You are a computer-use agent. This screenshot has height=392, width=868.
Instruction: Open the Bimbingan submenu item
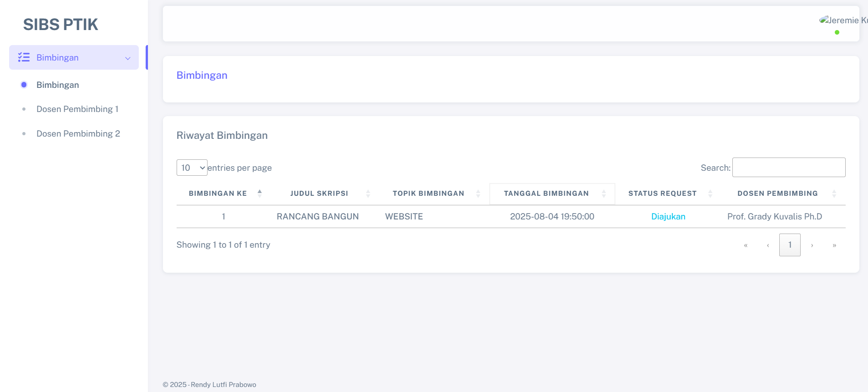pos(57,85)
